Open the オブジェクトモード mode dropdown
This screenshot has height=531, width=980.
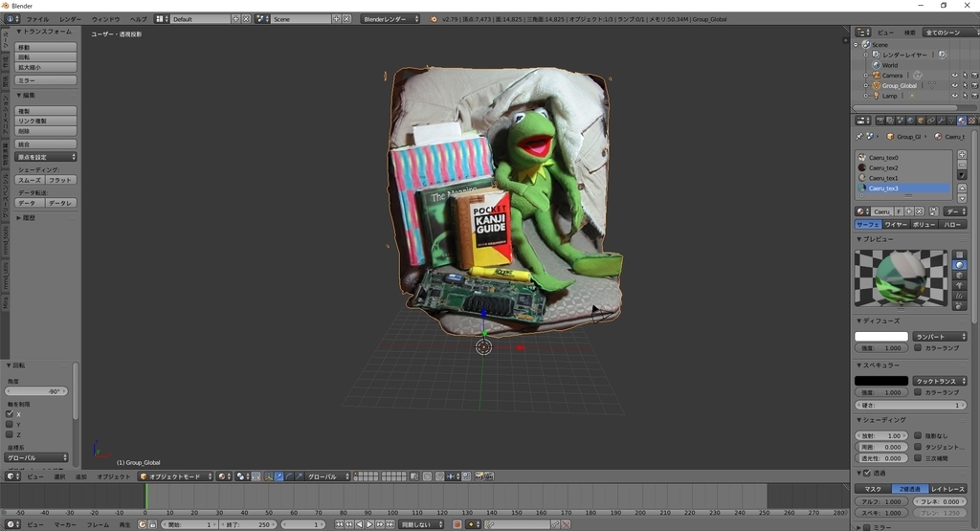point(176,476)
